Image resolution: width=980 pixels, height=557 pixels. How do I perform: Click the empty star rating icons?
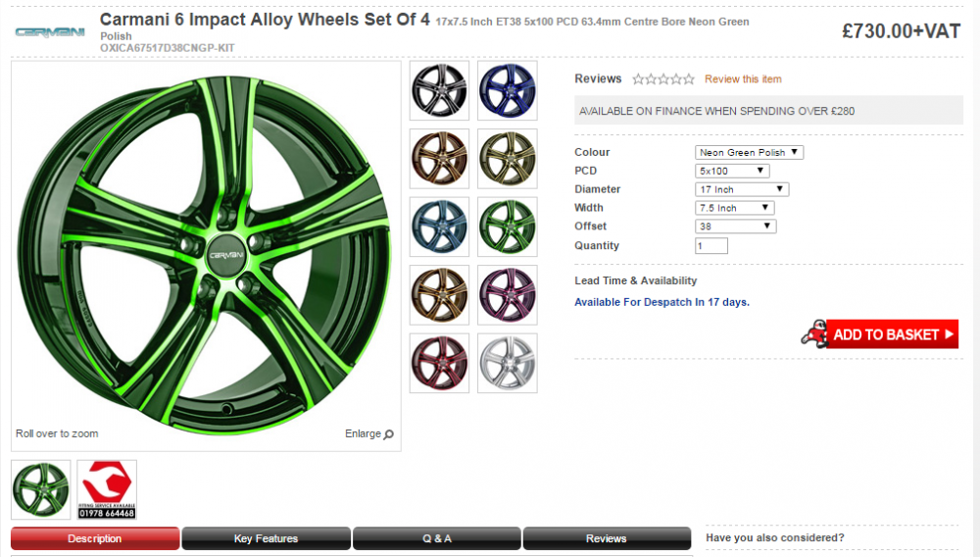coord(663,79)
